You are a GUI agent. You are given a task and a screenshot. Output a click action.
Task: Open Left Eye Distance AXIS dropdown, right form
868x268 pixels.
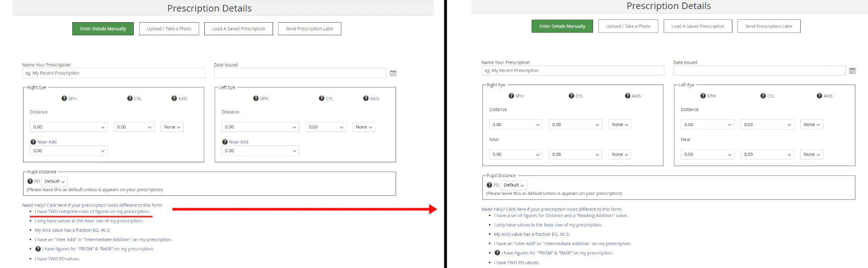(x=811, y=125)
